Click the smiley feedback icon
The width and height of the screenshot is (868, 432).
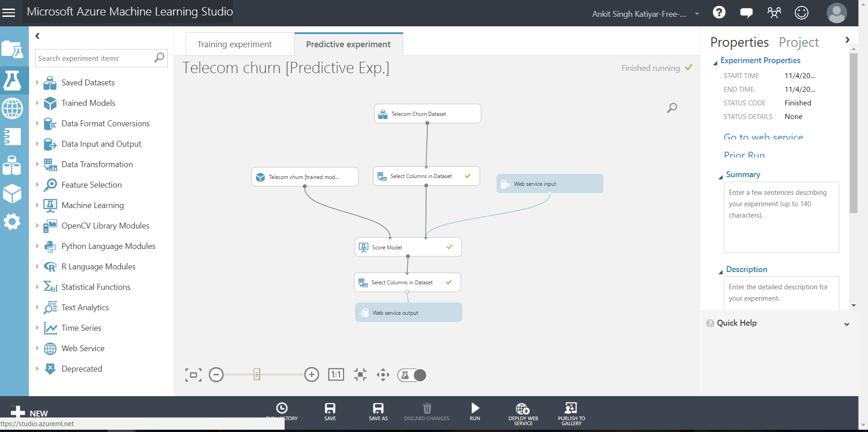tap(801, 13)
